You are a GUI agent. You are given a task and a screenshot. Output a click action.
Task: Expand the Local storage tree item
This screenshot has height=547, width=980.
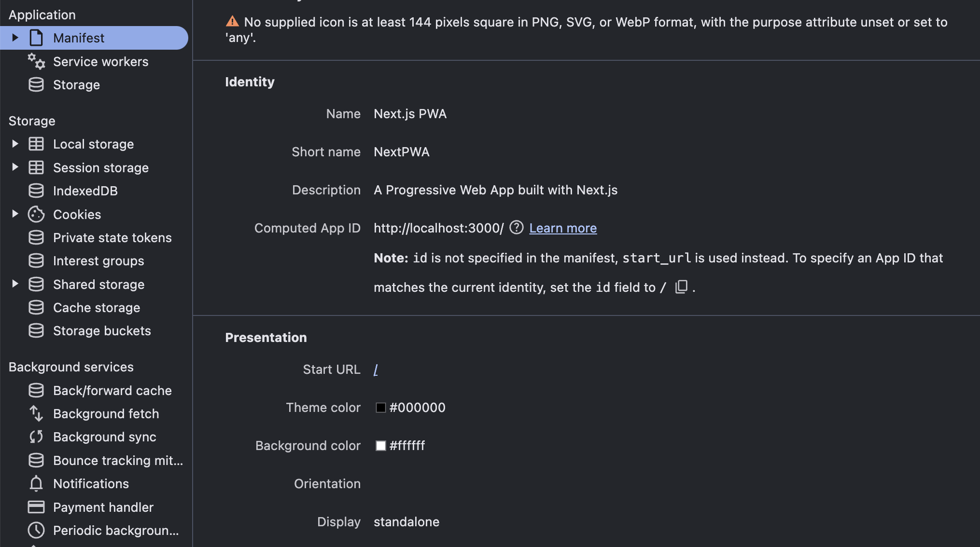click(14, 144)
